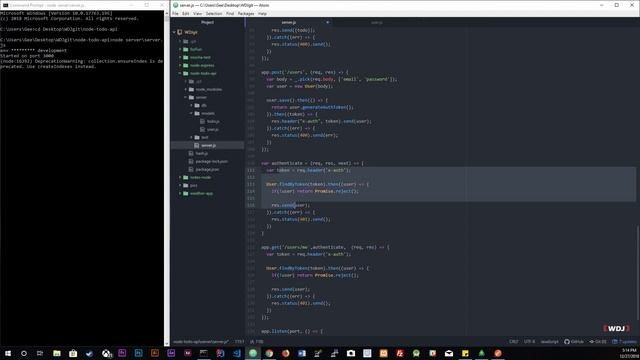Select server.js in the project tree
The width and height of the screenshot is (640, 360).
coord(208,145)
